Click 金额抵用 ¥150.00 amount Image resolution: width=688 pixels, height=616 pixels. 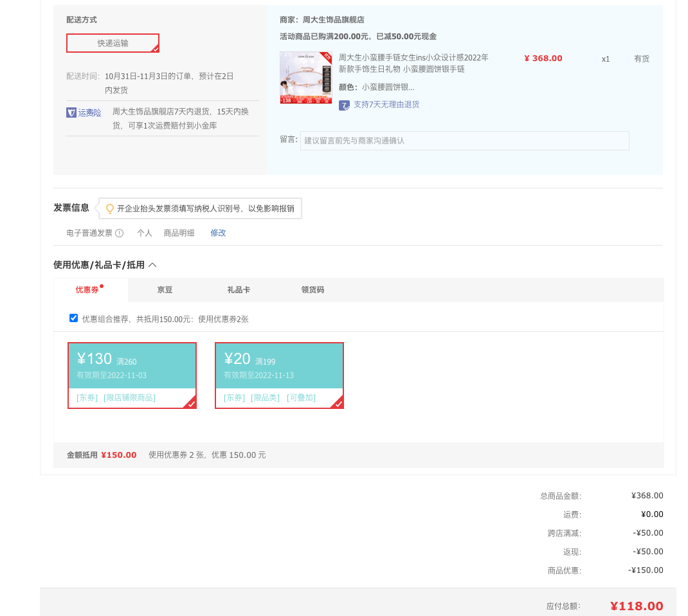tap(119, 455)
